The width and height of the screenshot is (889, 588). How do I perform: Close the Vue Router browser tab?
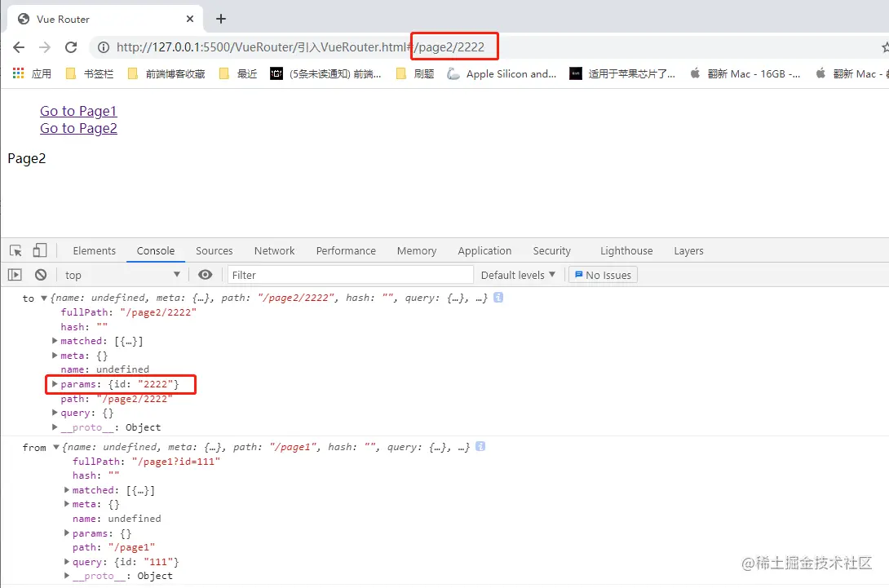190,19
